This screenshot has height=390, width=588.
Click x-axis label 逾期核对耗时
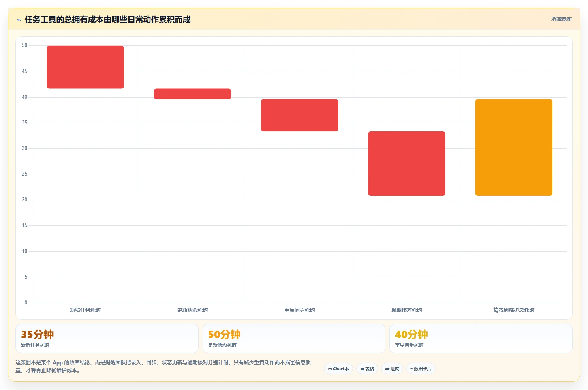pyautogui.click(x=407, y=310)
